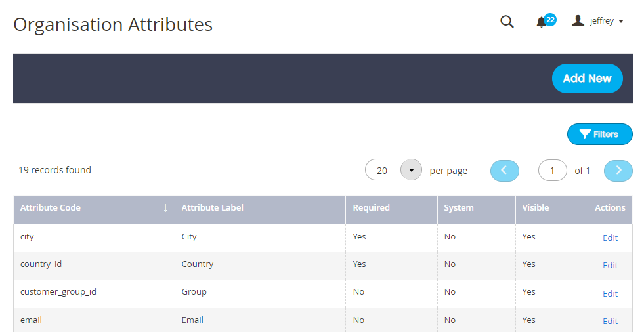Click the jeffrey user avatar icon

coord(578,20)
